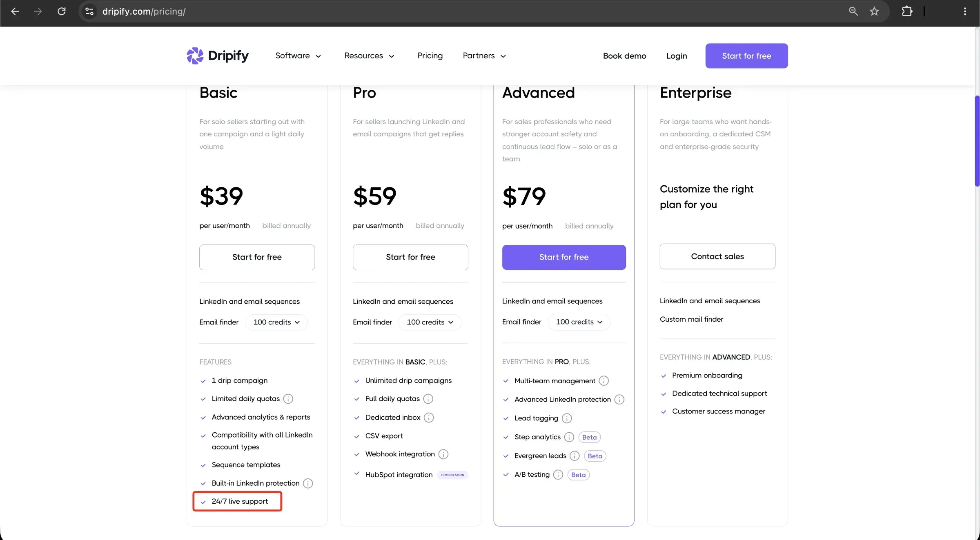Click the page vertical scrollbar
This screenshot has height=540, width=980.
point(977,141)
